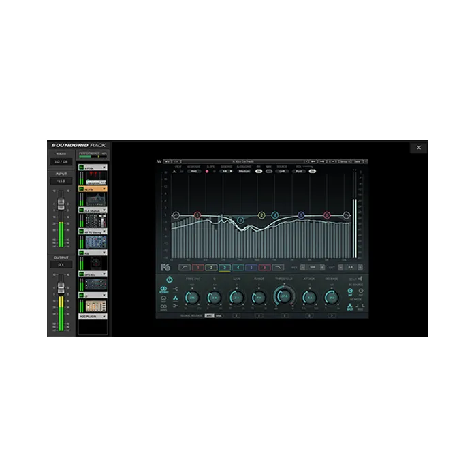Select band 2 node on EQ graph
Viewport: 476px width, 476px height.
click(x=261, y=215)
